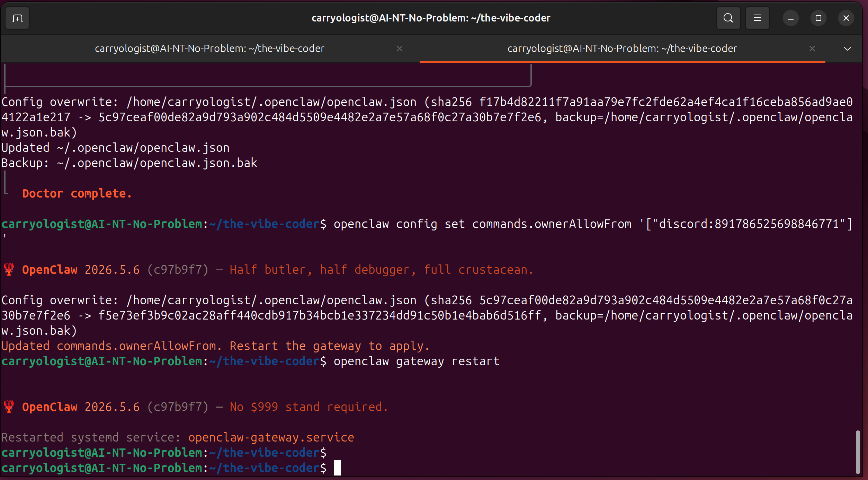
Task: Select the second the-vibe-coder tab
Action: click(622, 49)
